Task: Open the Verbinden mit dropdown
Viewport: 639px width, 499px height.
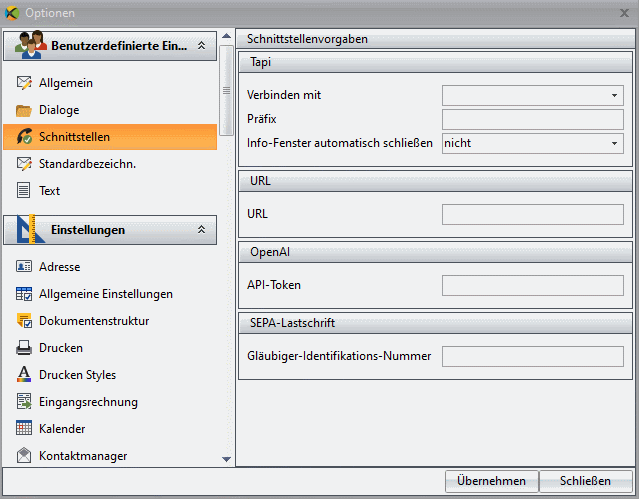Action: 533,95
